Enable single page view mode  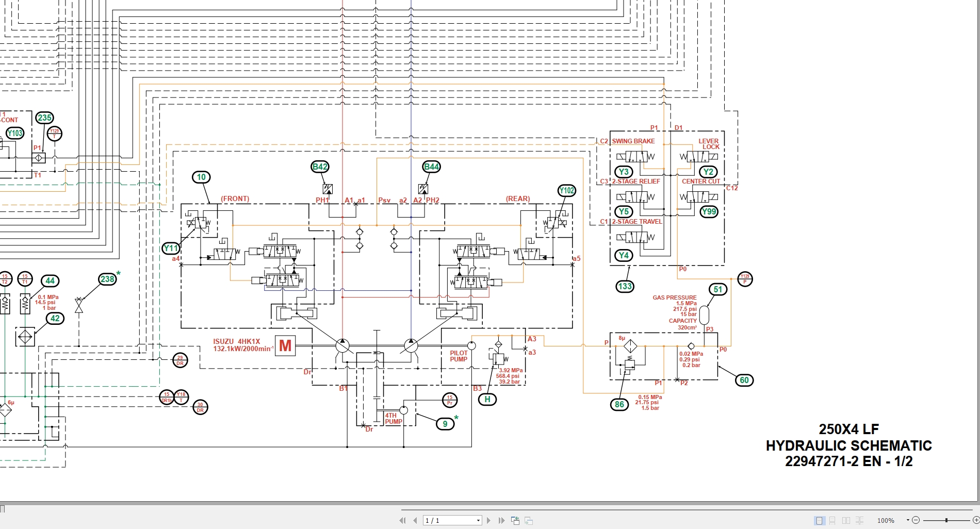click(819, 520)
